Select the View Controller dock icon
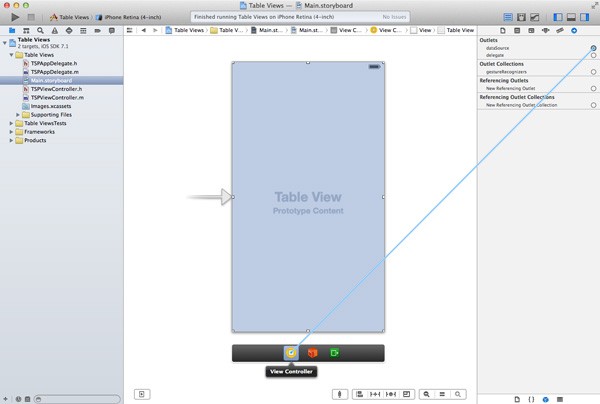Viewport: 600px width, 404px height. coord(291,353)
